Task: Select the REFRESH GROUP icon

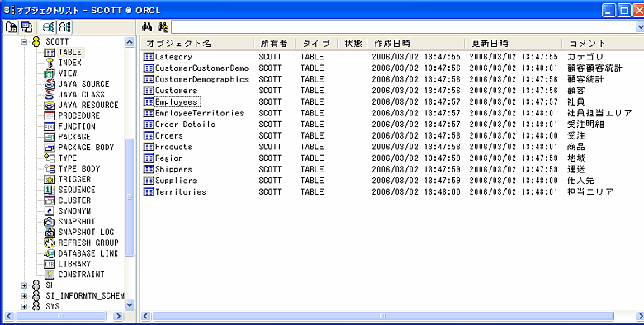Action: (x=50, y=243)
